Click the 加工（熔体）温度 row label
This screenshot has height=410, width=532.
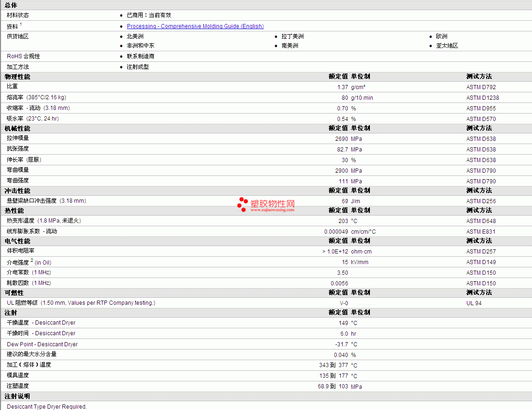point(29,365)
